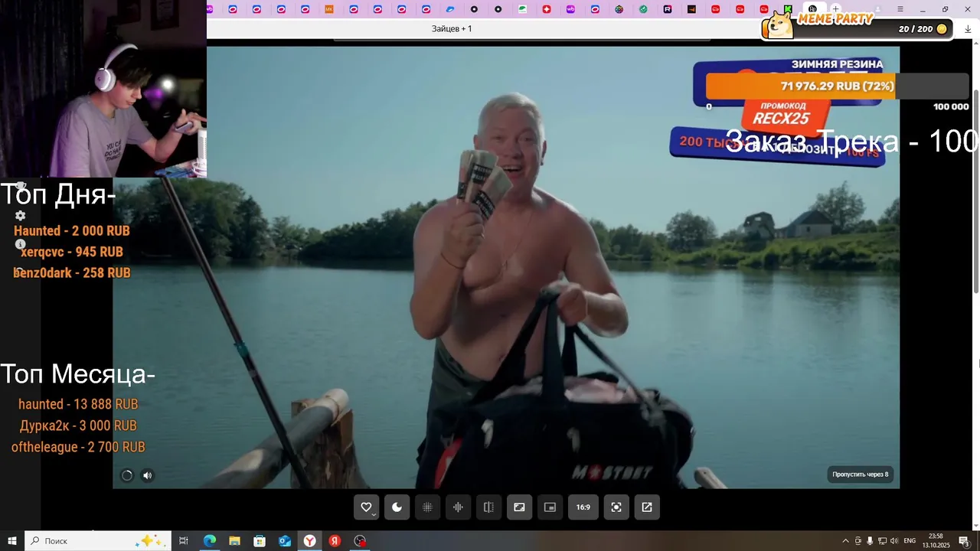Open the red Yandex icon on taskbar
Screen dimensions: 980x551
click(x=335, y=540)
